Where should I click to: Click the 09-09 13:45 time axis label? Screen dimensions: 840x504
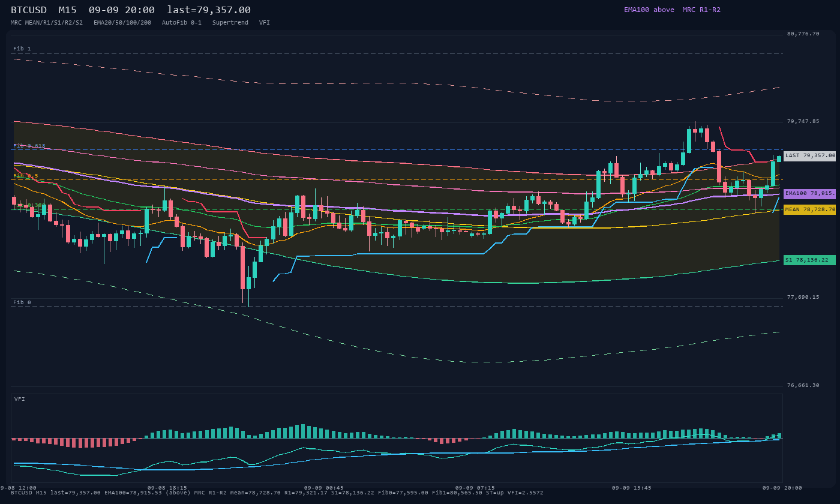[x=631, y=488]
